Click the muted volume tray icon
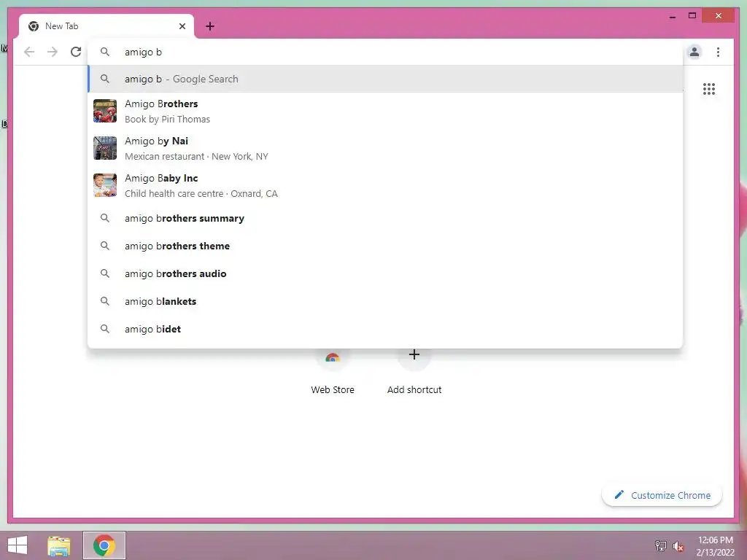Screen dimensions: 747x560 click(678, 546)
